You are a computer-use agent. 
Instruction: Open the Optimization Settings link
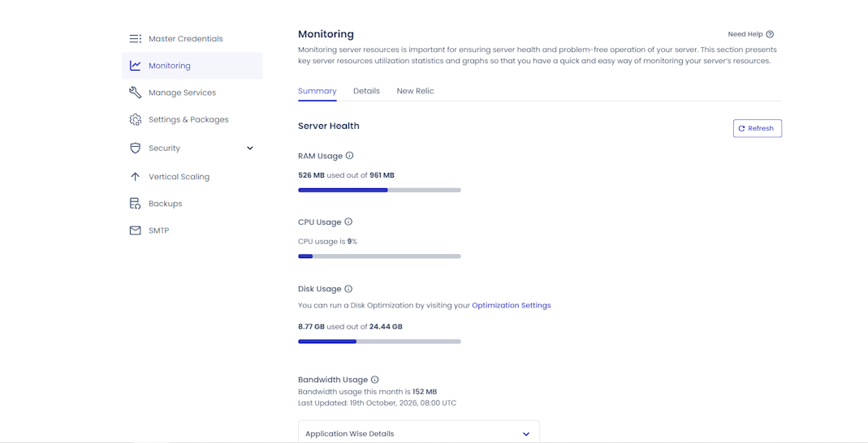tap(512, 305)
